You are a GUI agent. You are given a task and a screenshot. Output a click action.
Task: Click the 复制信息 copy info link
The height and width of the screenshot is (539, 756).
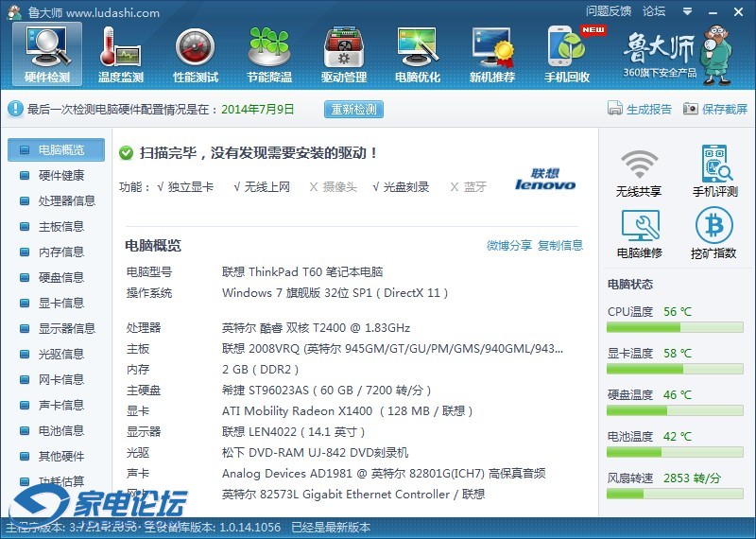(560, 245)
